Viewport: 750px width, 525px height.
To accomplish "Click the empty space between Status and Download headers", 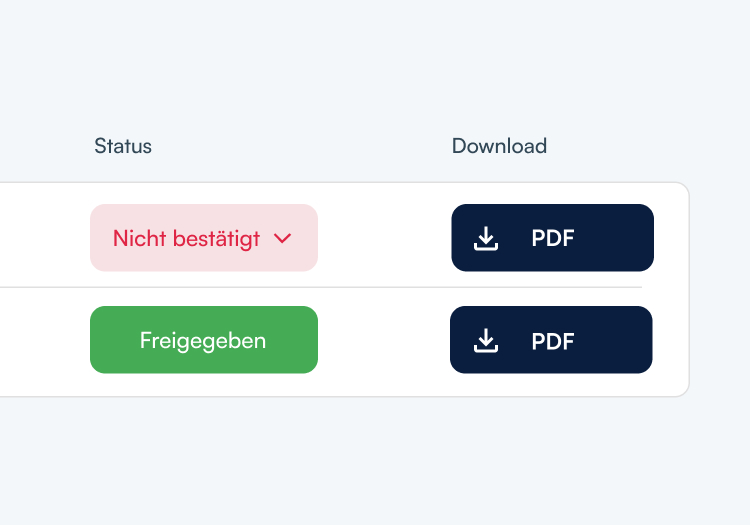I will tap(300, 146).
